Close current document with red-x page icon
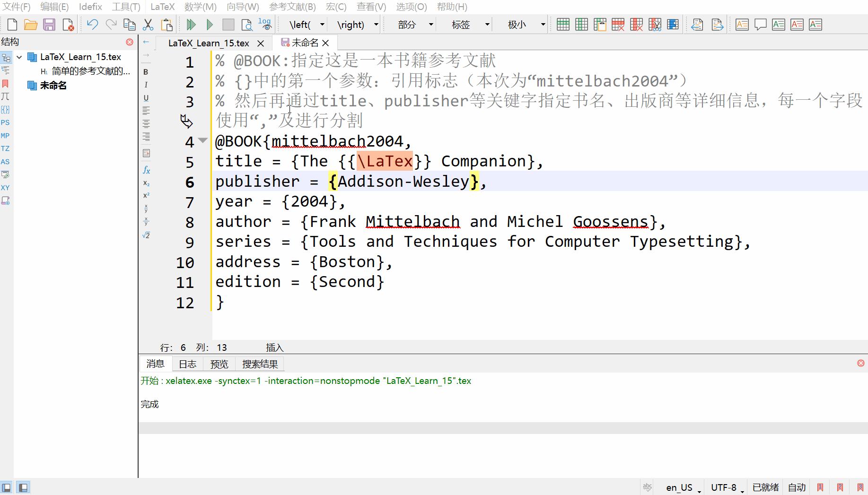The width and height of the screenshot is (868, 495). 68,25
